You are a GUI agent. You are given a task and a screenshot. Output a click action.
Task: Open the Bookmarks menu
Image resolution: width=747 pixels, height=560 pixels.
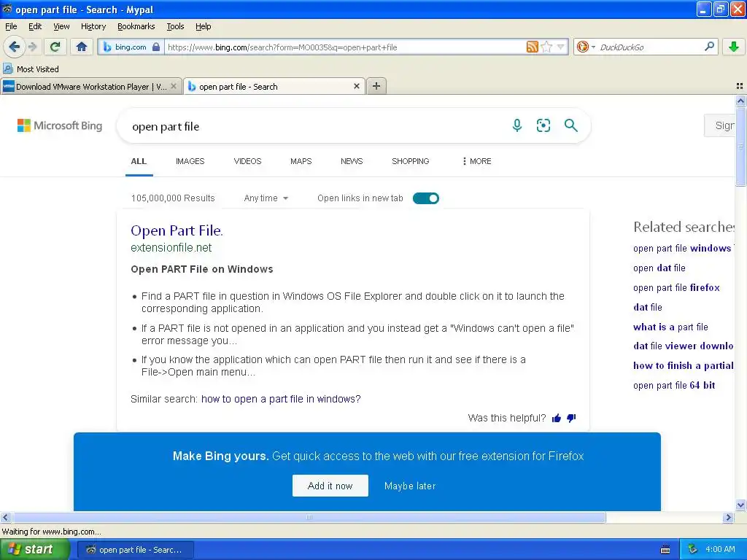[136, 26]
